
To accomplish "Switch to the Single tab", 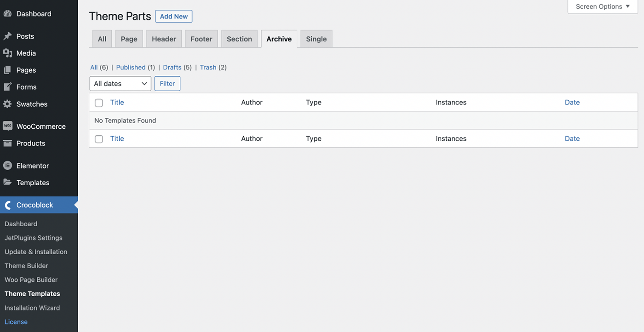I will pyautogui.click(x=316, y=39).
